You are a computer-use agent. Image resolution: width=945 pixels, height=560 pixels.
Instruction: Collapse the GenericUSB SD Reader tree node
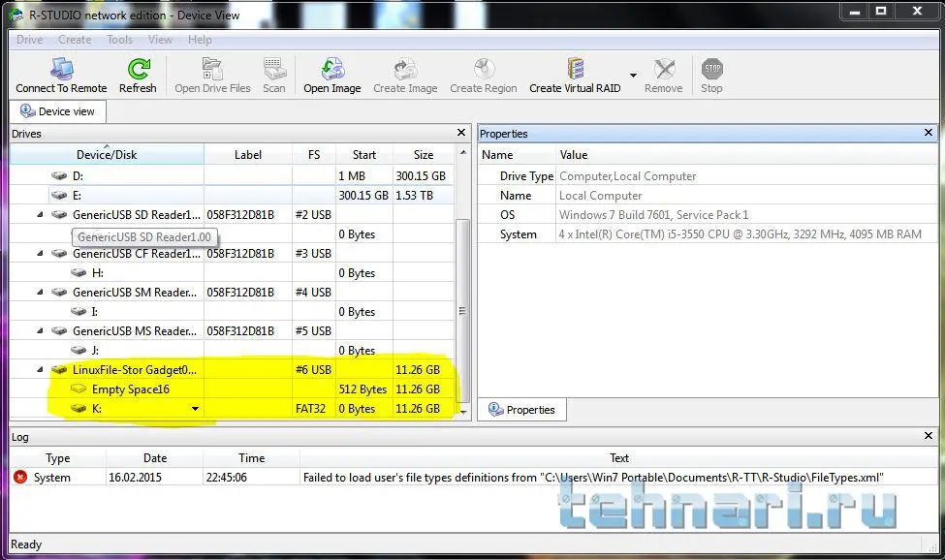click(x=40, y=215)
